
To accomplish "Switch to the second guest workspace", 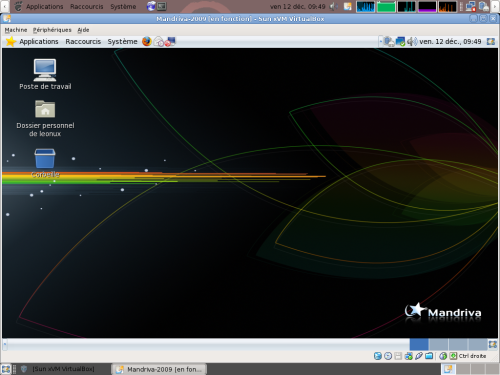I will (x=438, y=344).
